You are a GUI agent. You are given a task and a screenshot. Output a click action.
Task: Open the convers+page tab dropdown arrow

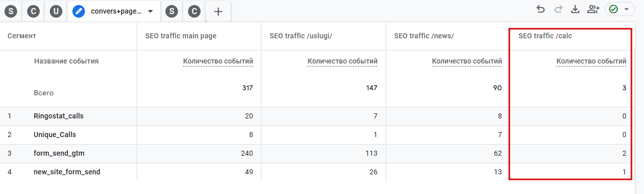pyautogui.click(x=150, y=12)
